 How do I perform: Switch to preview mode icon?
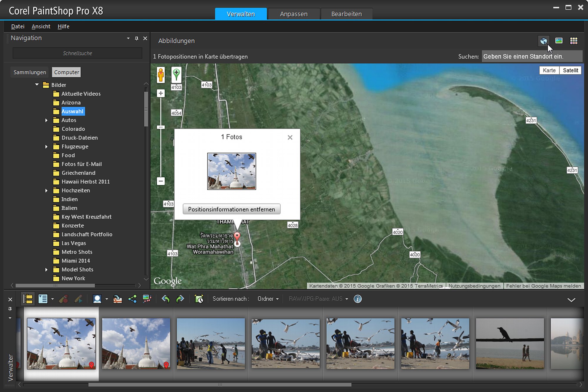pyautogui.click(x=559, y=41)
